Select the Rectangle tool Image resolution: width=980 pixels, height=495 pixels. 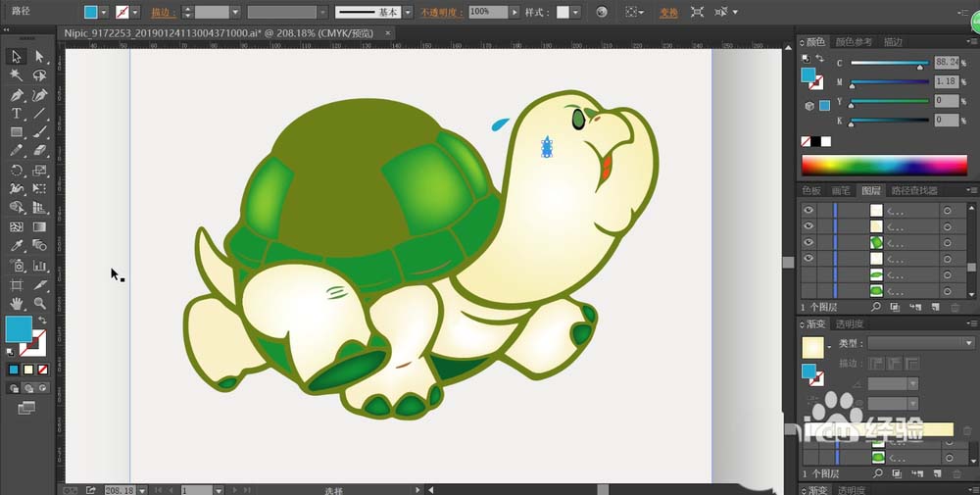[17, 132]
